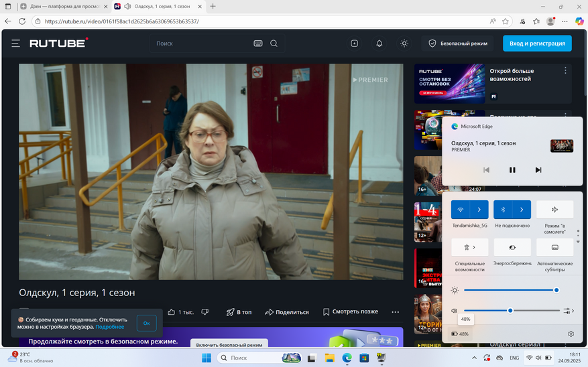Image resolution: width=588 pixels, height=367 pixels.
Task: Open File Explorer from the taskbar
Action: coord(329,358)
